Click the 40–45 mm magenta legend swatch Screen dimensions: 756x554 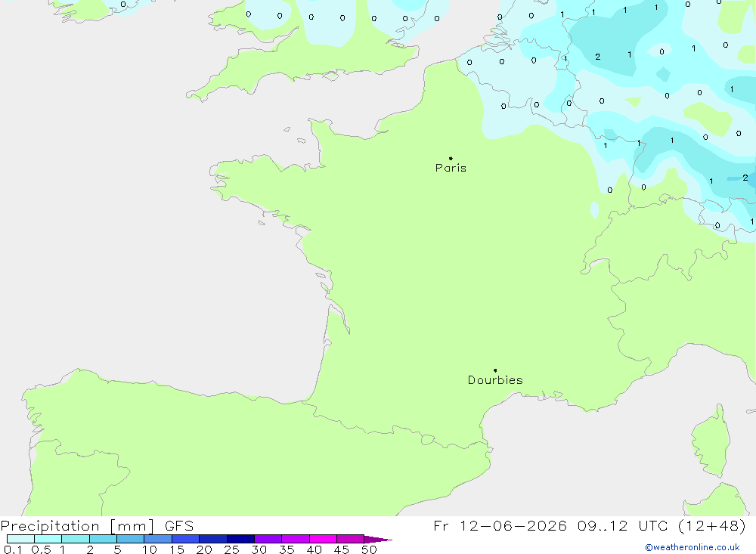323,539
